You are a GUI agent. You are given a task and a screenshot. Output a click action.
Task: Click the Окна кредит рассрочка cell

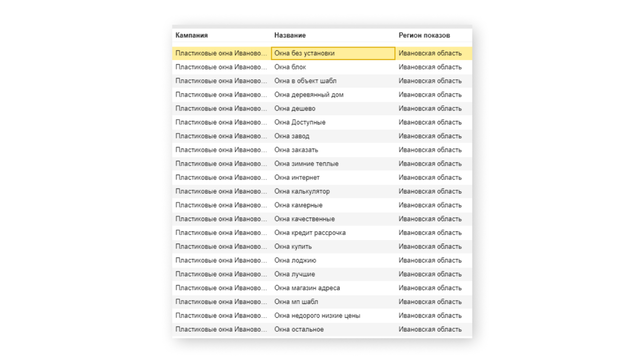310,233
